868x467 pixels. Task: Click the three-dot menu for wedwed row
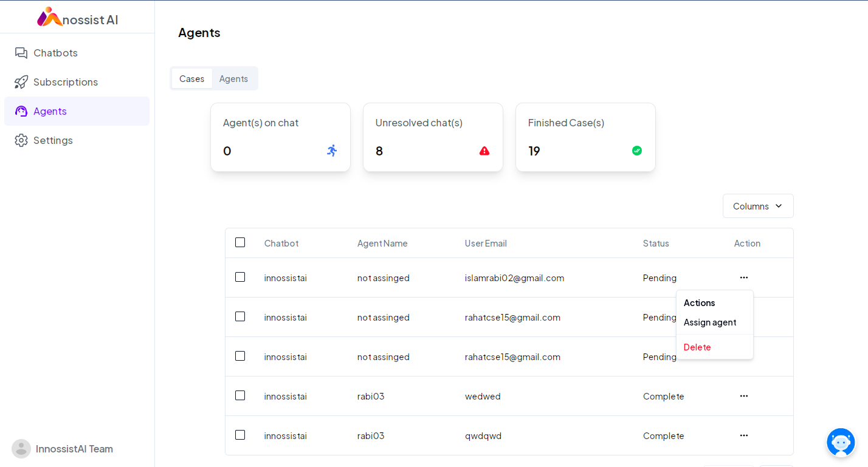(743, 396)
